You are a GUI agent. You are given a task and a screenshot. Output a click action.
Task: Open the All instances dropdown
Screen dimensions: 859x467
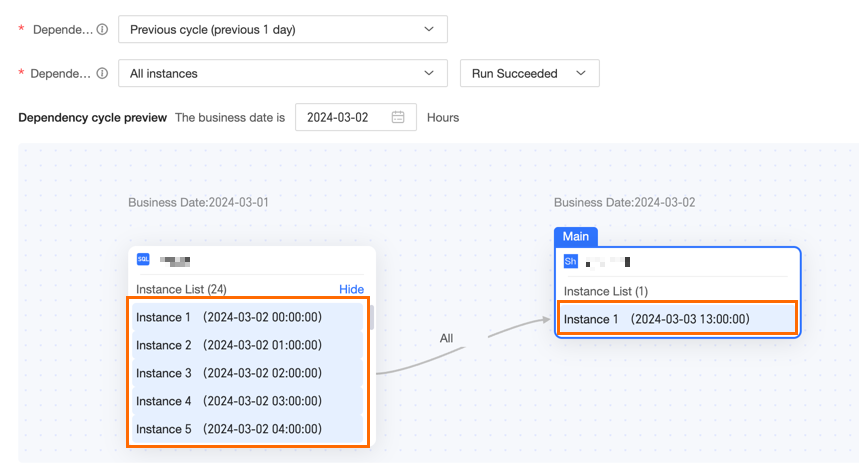click(x=283, y=73)
